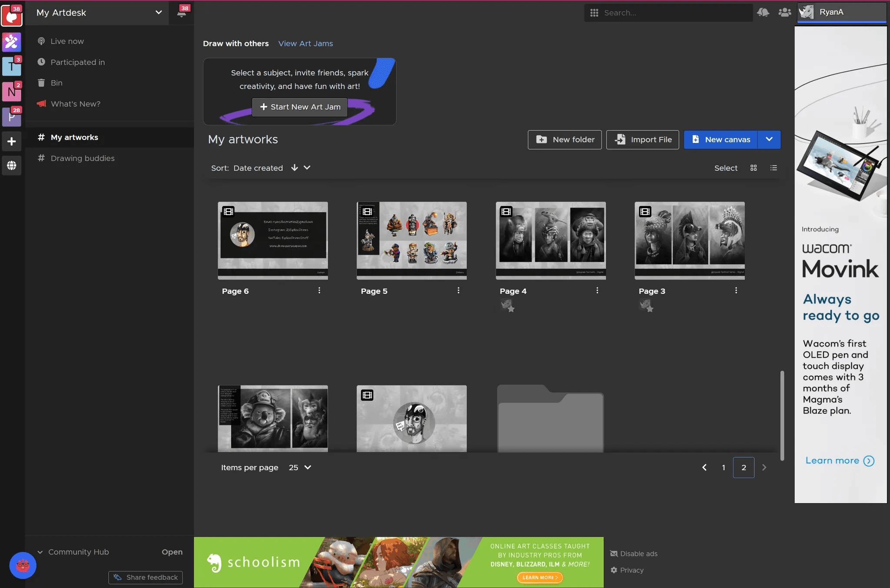Click the red mascot help icon

pyautogui.click(x=23, y=565)
